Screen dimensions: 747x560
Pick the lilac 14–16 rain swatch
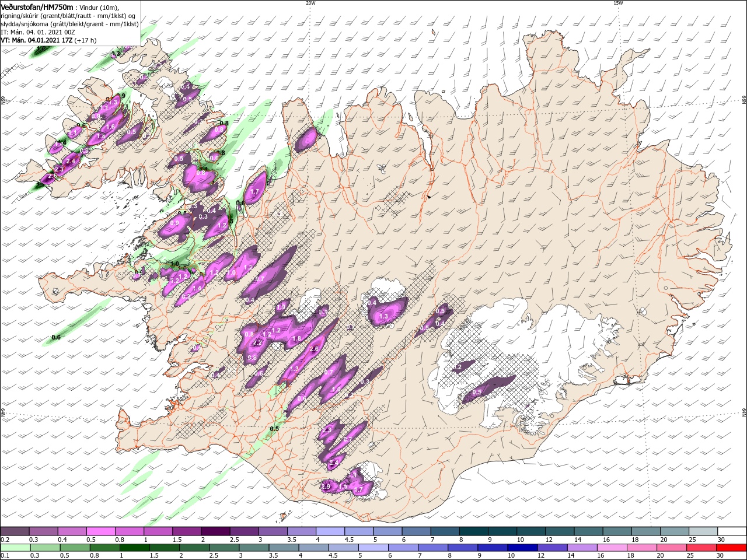pyautogui.click(x=582, y=548)
